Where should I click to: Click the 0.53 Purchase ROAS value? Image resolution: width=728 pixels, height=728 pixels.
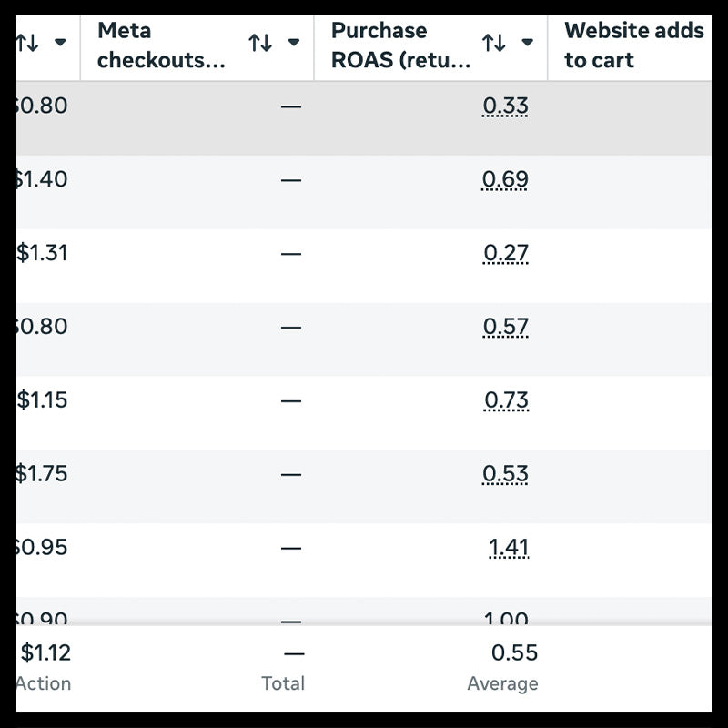(505, 475)
